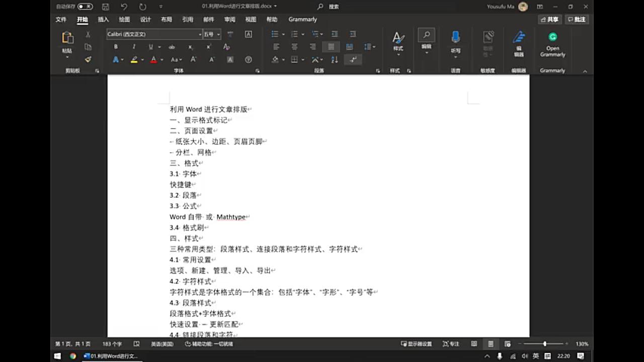Redo the last action
The image size is (644, 362).
143,7
